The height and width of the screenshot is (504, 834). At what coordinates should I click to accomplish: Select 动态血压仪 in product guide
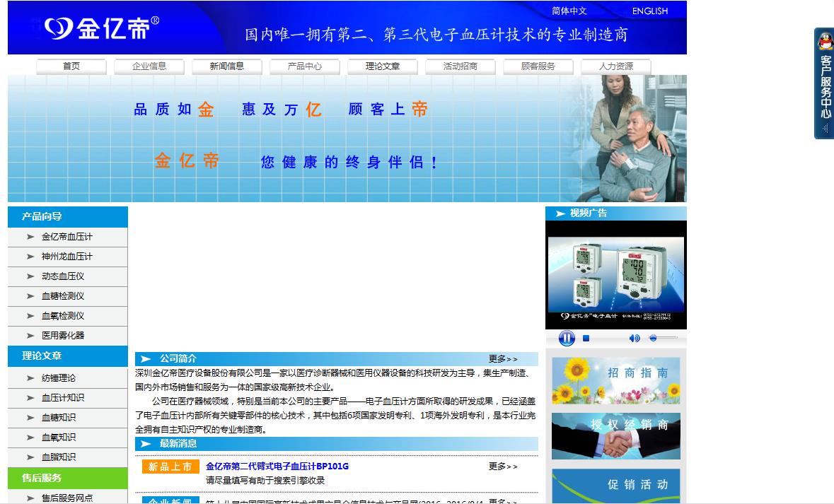(63, 276)
